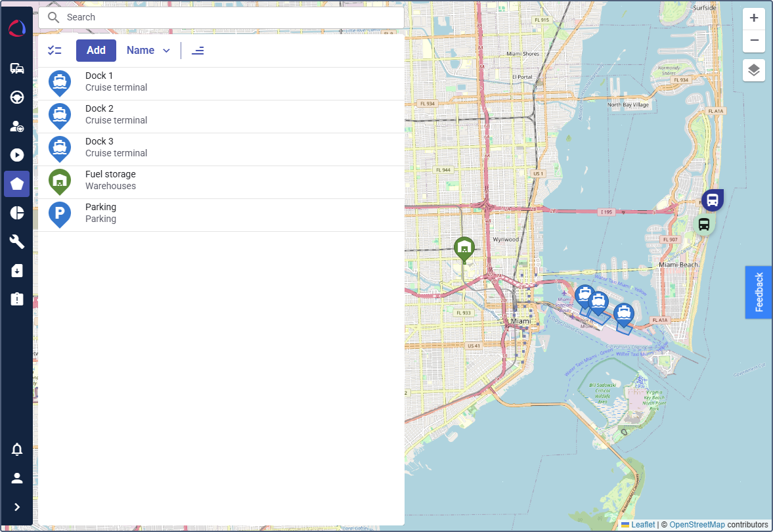The image size is (773, 532).
Task: Expand the sidebar navigation menu
Action: 17,506
